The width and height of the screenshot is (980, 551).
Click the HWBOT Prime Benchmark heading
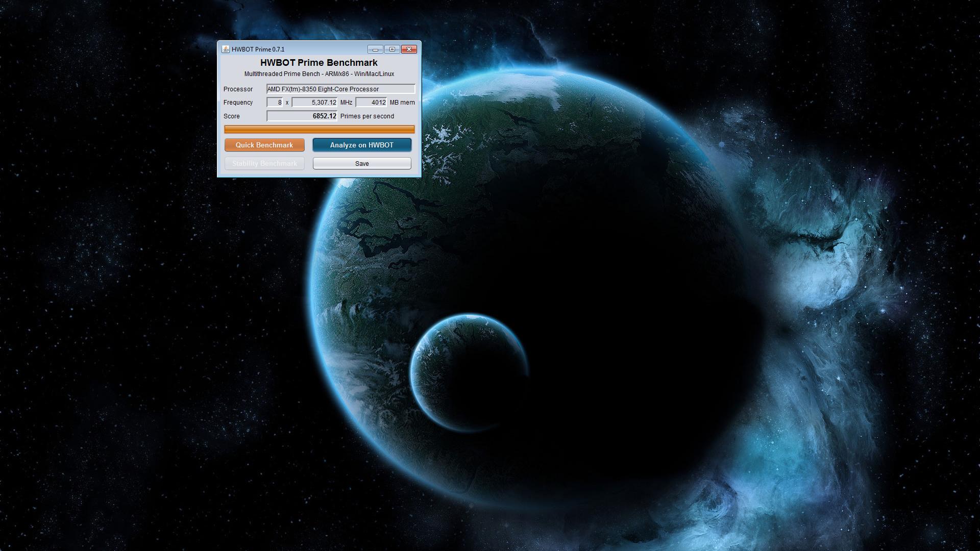[x=319, y=63]
